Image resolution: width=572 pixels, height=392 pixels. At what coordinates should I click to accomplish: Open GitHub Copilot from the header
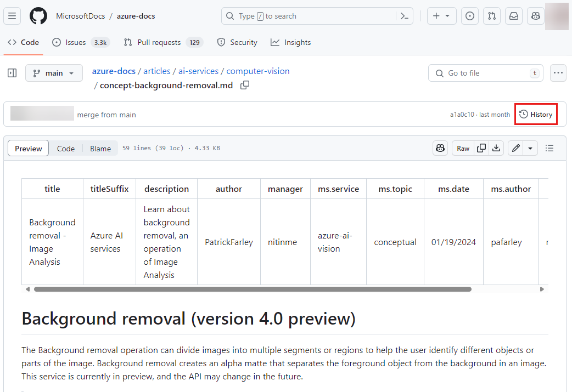pyautogui.click(x=535, y=16)
